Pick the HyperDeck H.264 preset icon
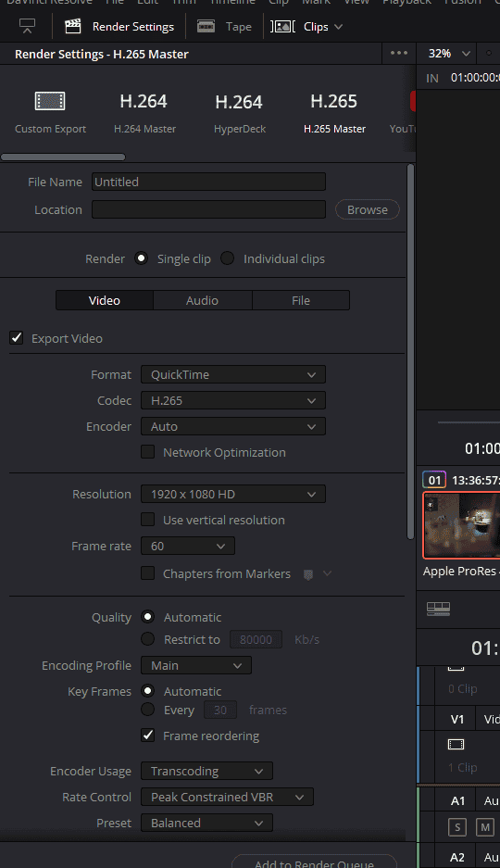Viewport: 500px width, 868px height. tap(239, 102)
